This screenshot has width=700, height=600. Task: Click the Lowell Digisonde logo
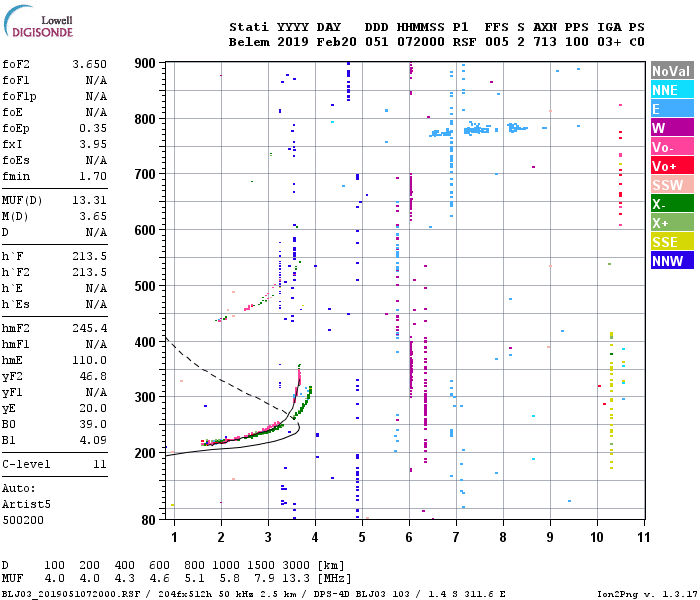coord(38,22)
